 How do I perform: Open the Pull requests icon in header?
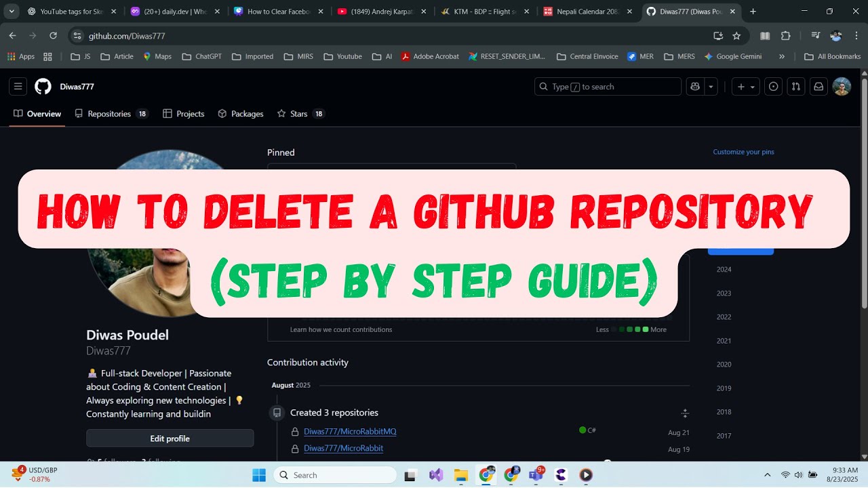796,86
